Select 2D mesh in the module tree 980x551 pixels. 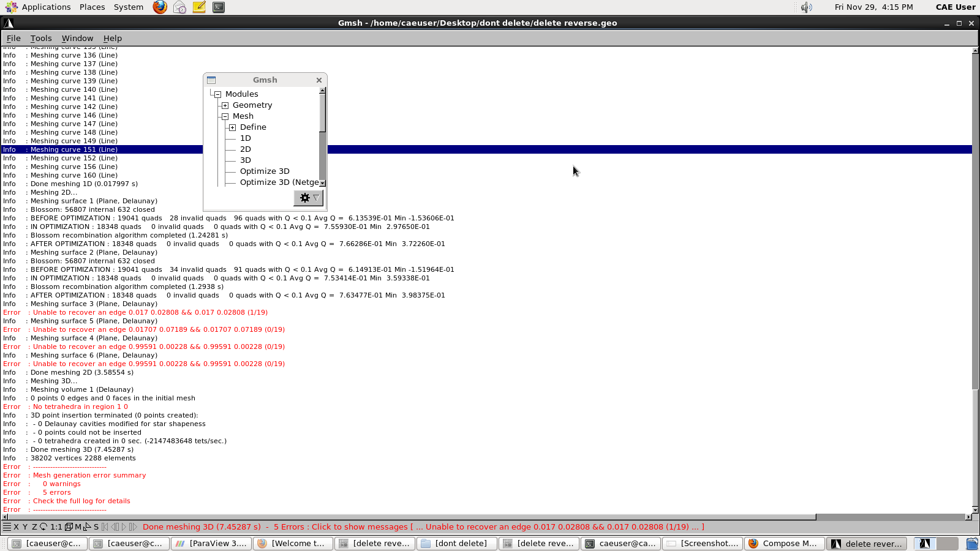[246, 149]
